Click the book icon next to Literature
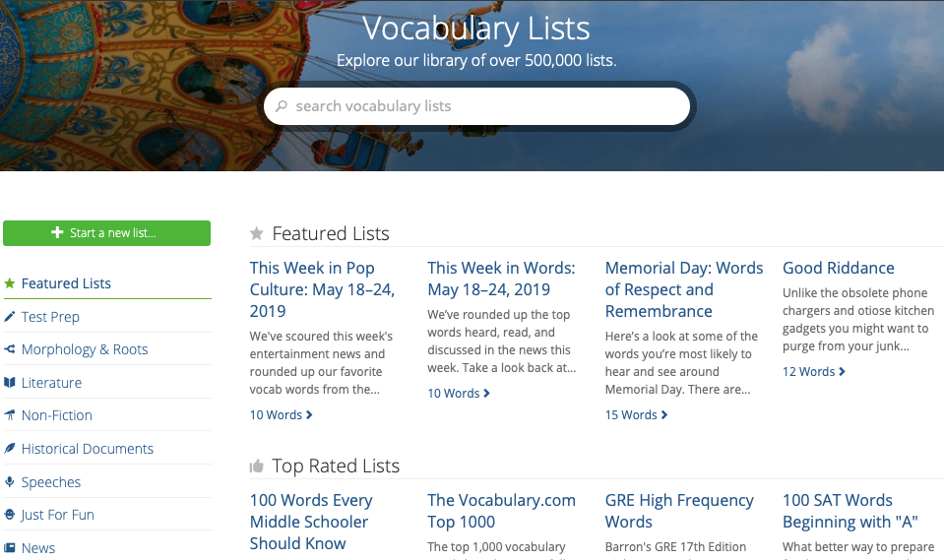 (10, 383)
